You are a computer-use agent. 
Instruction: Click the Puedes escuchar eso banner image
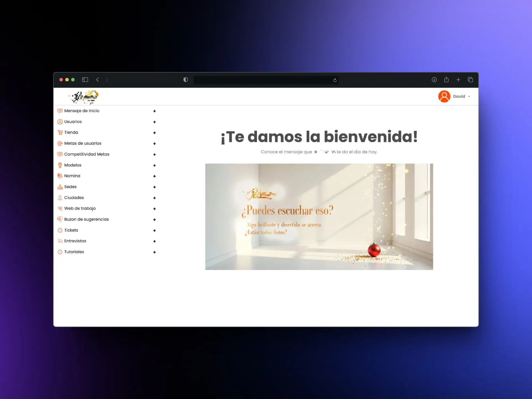point(319,217)
